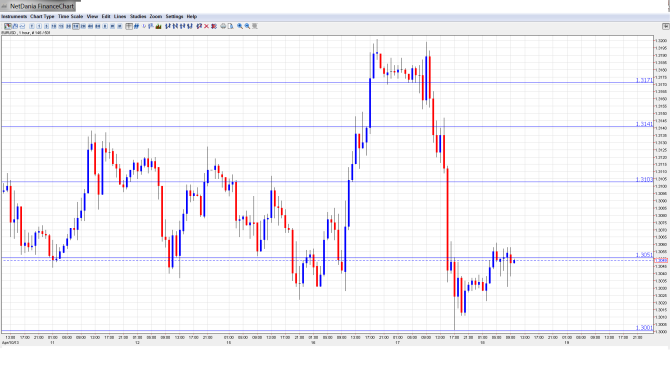Open the Time Scale menu
Screen dimensions: 670x376
click(x=71, y=17)
